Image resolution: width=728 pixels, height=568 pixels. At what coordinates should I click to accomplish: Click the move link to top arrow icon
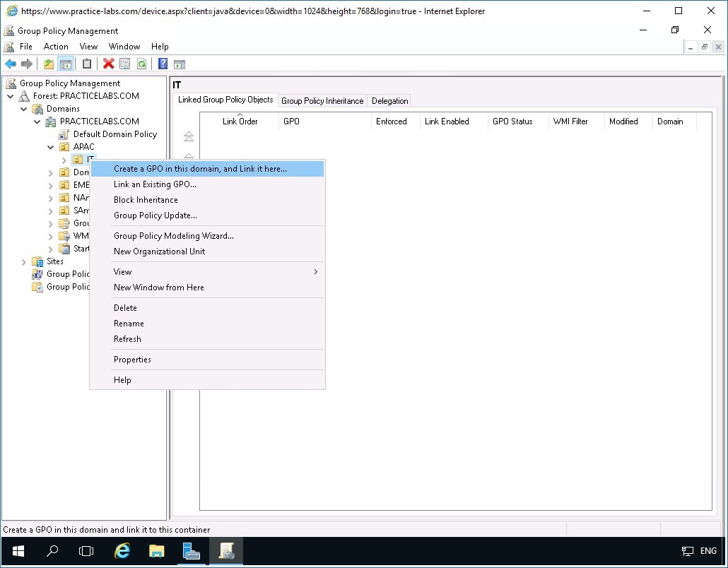coord(189,136)
